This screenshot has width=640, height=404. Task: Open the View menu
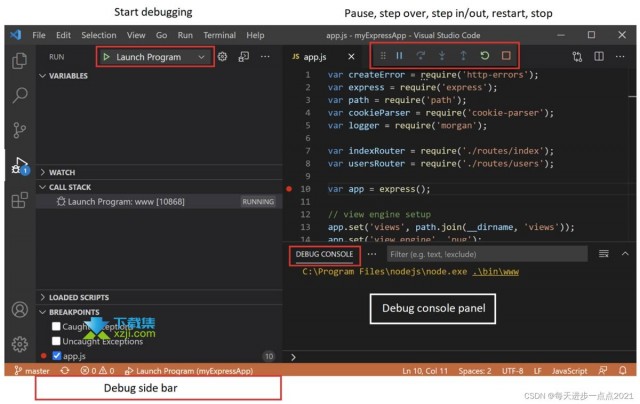click(136, 35)
